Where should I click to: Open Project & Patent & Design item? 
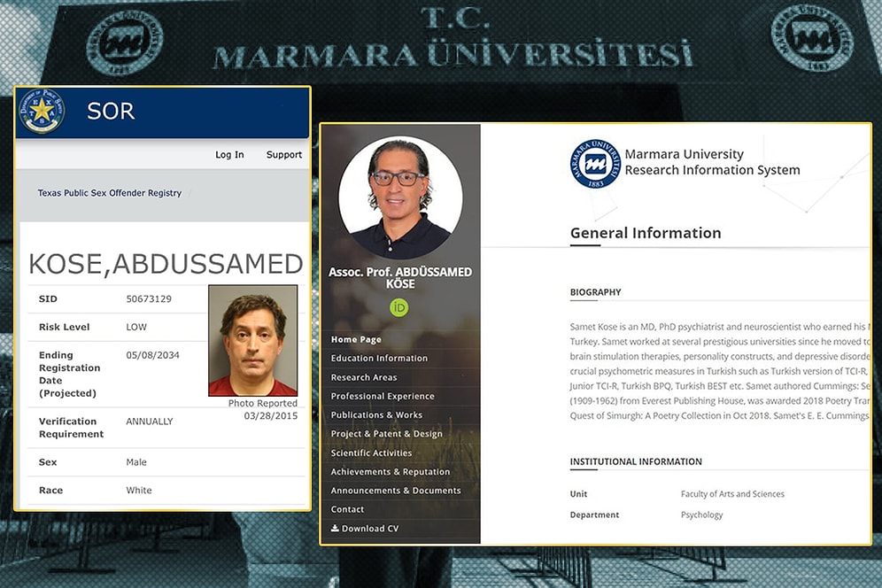pos(386,434)
